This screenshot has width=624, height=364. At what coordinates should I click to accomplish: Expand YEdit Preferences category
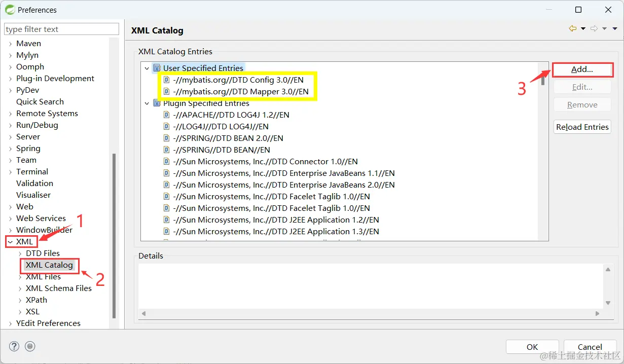tap(11, 323)
